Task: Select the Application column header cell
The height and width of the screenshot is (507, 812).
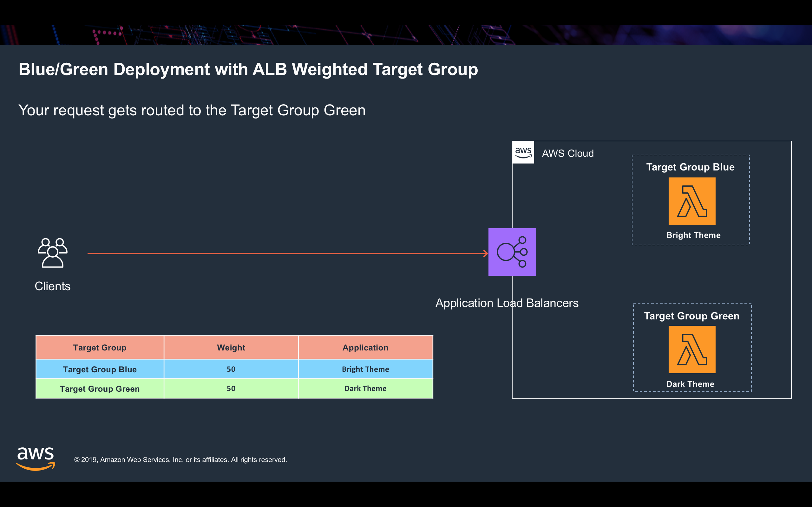Action: 365,348
